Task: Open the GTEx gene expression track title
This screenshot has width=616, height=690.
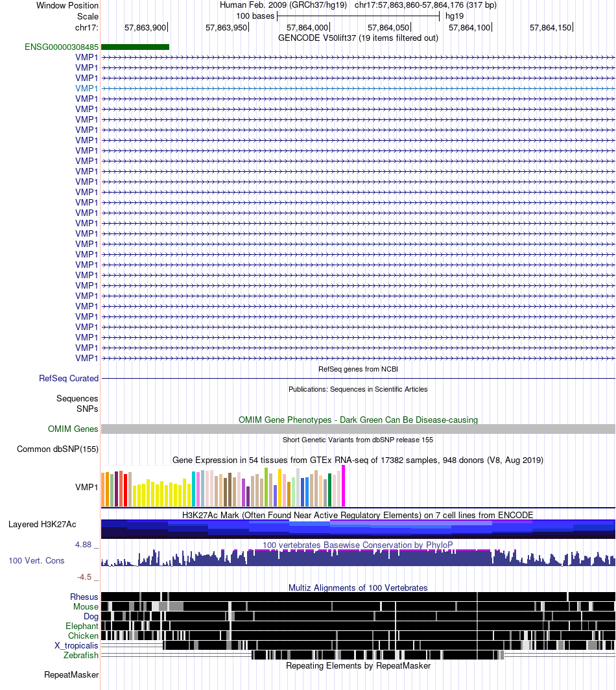Action: (358, 460)
